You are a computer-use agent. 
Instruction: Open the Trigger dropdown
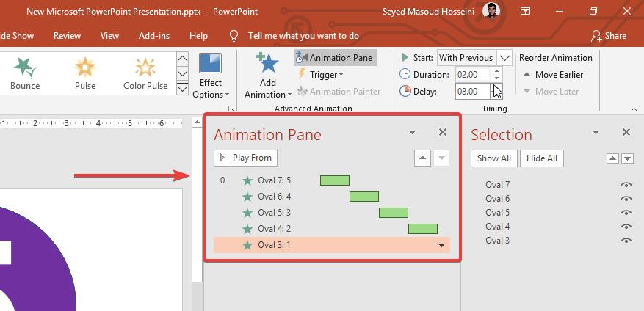pos(319,75)
